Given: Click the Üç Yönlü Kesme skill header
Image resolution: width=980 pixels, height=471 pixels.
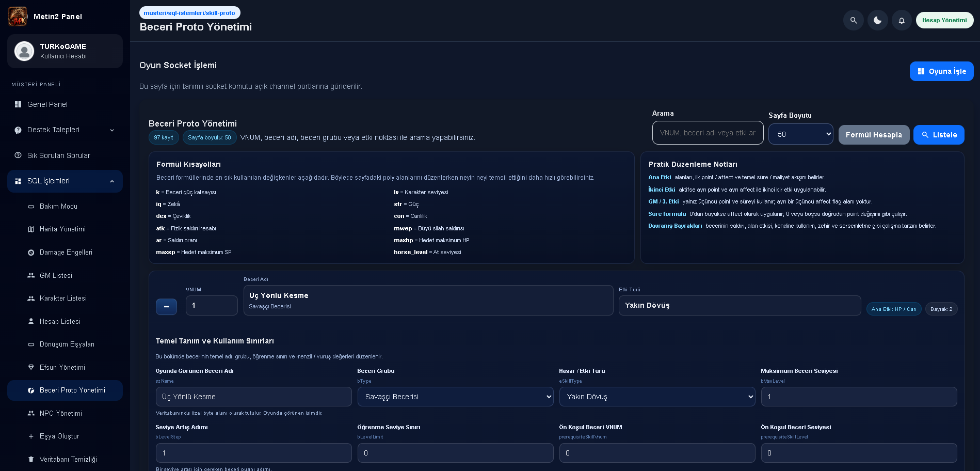Looking at the screenshot, I should point(428,300).
